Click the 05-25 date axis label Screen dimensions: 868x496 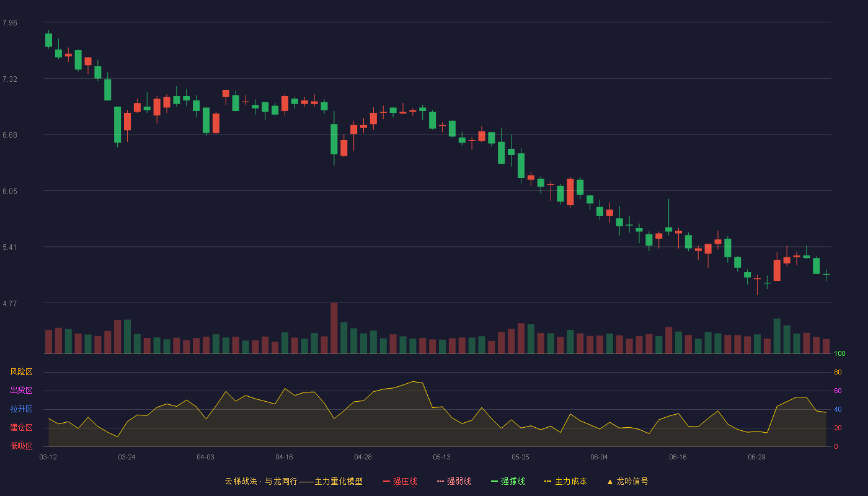click(x=520, y=457)
